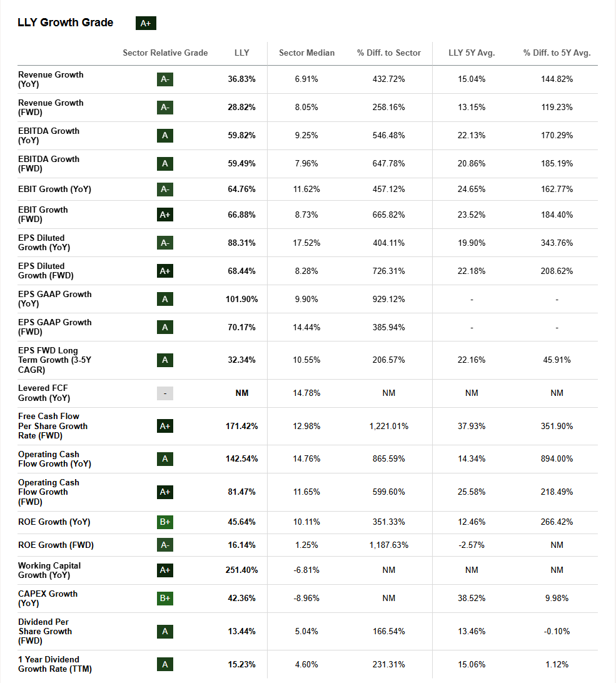
Task: Click the A+ overall growth grade badge
Action: click(146, 23)
